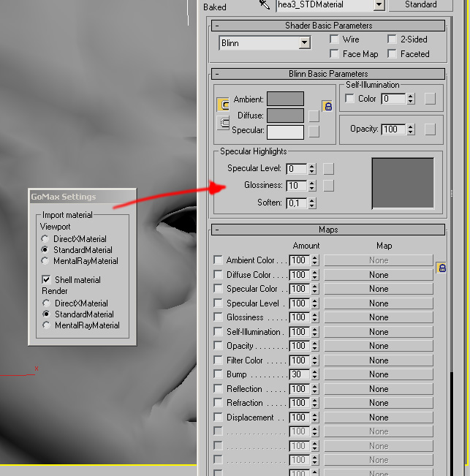Toggle the ambient-diffuse color link button

pyautogui.click(x=223, y=105)
